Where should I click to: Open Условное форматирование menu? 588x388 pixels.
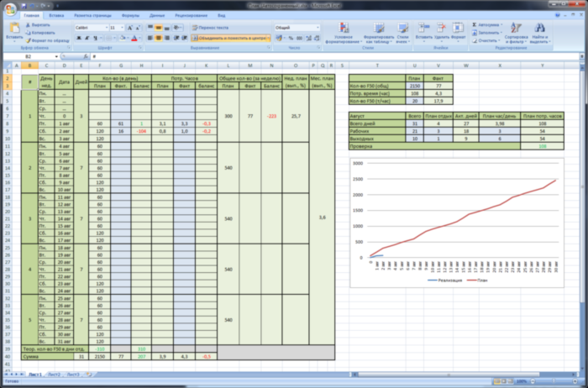tap(344, 33)
